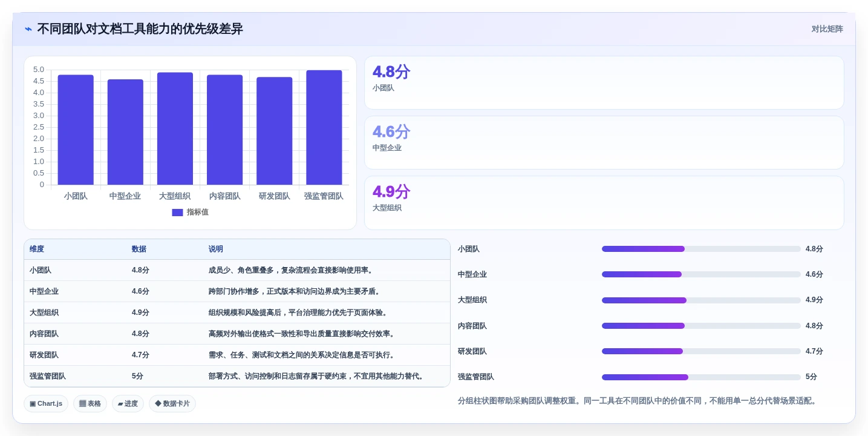Click the description starting 组织规模和风险提高后
868x436 pixels.
(x=299, y=312)
